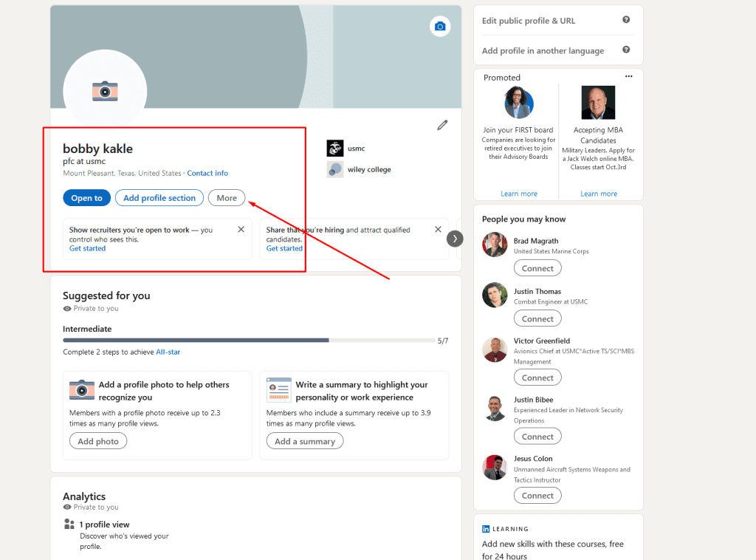The image size is (756, 560).
Task: Click the camera icon in the Add photo card
Action: tap(81, 389)
